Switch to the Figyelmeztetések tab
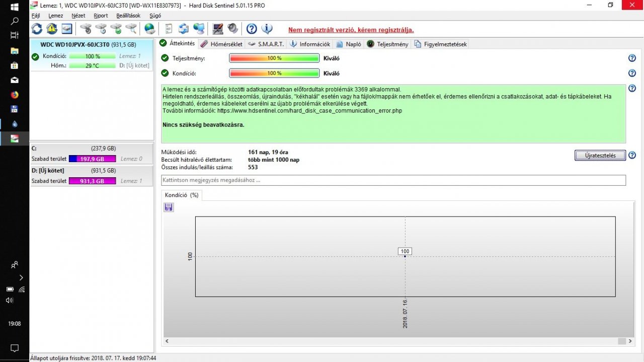Viewport: 644px width, 362px height. [441, 44]
